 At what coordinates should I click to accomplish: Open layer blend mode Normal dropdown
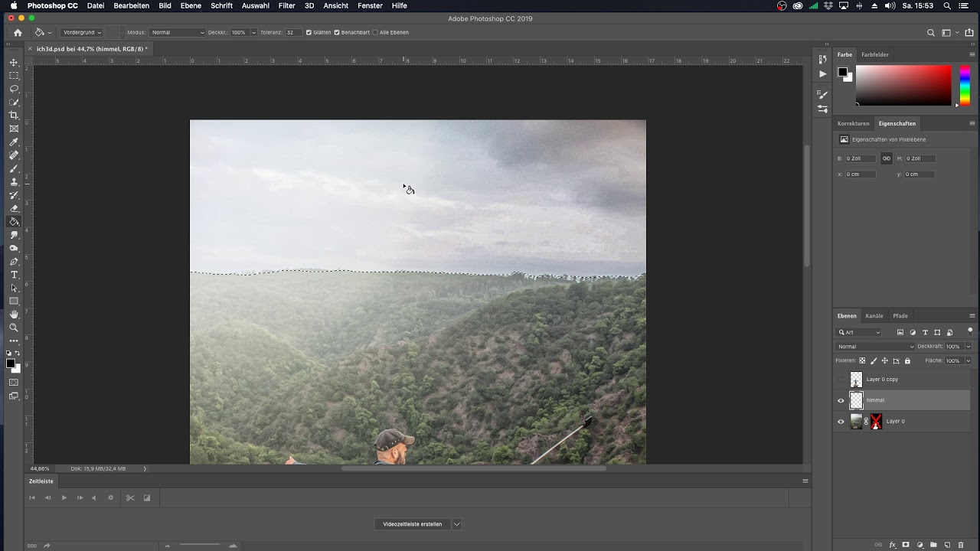[x=875, y=347]
